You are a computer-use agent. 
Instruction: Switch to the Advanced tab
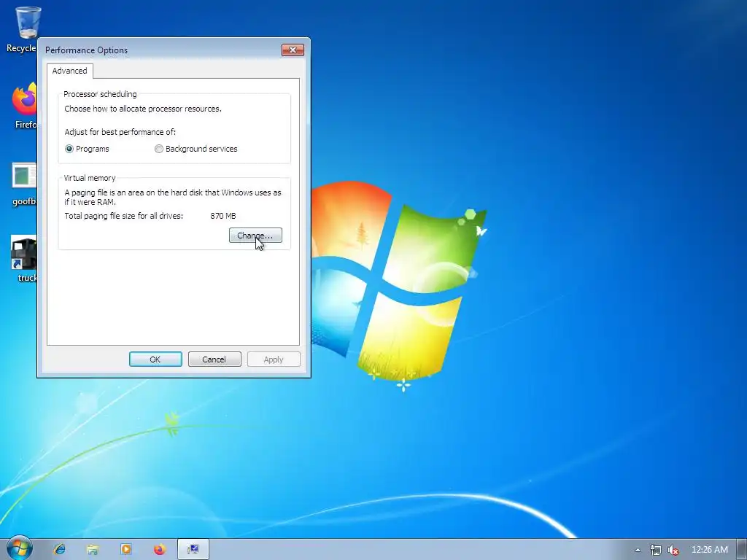(x=69, y=71)
